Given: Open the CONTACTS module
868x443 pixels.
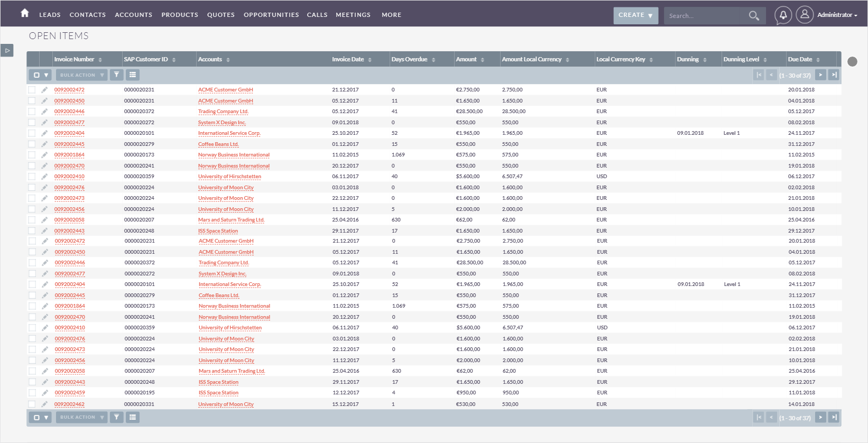Looking at the screenshot, I should 88,15.
